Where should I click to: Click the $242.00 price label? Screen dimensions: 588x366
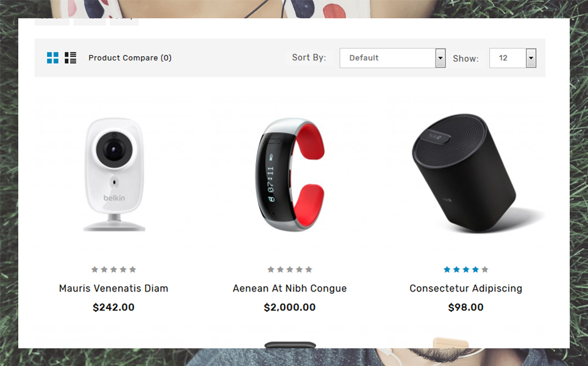coord(113,307)
